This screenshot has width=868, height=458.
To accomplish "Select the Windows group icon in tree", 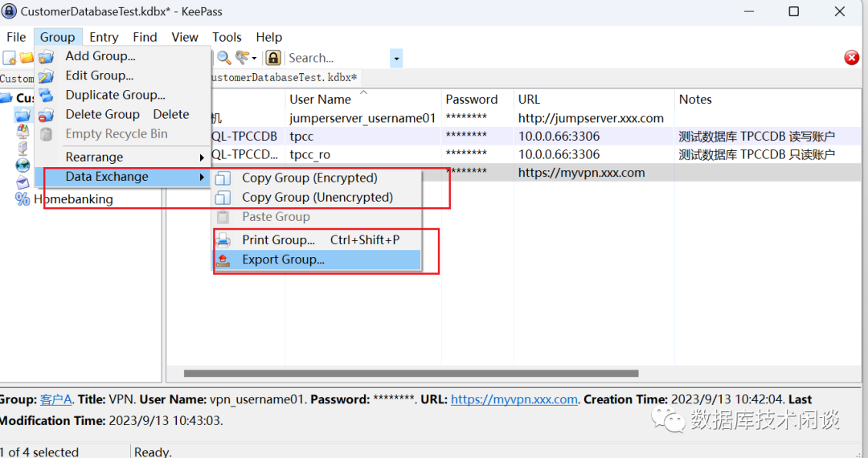I will click(23, 131).
